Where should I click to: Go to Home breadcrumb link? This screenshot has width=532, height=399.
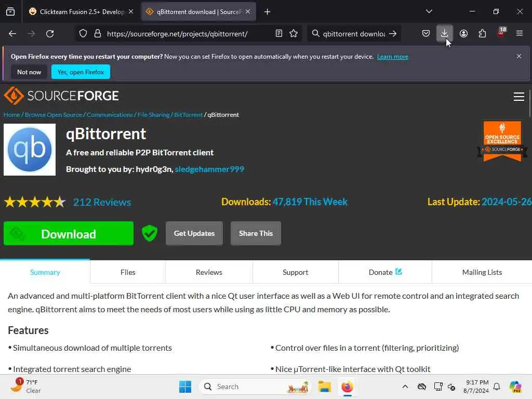tap(12, 115)
